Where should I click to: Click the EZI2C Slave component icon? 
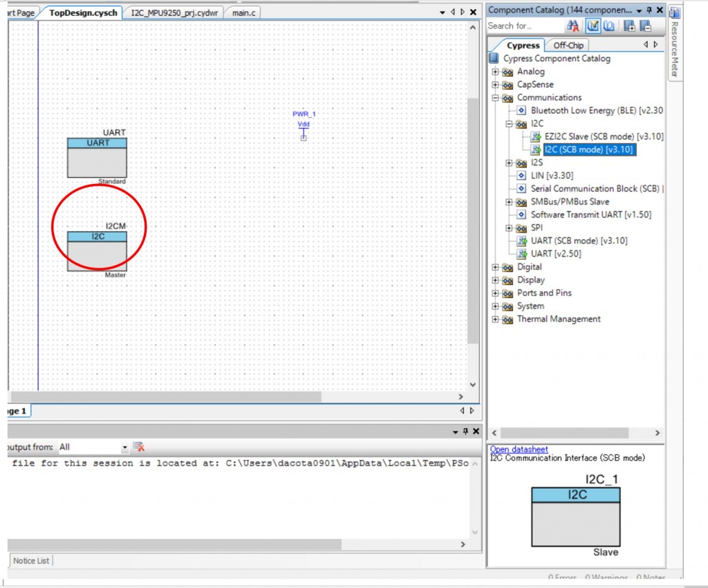pos(536,137)
